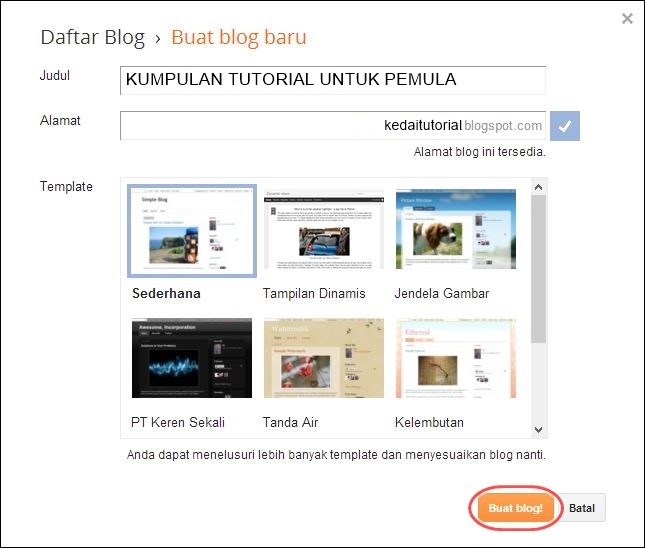This screenshot has width=645, height=548.
Task: Click the 'Alamat blog ini tersedia.' message
Action: point(480,152)
